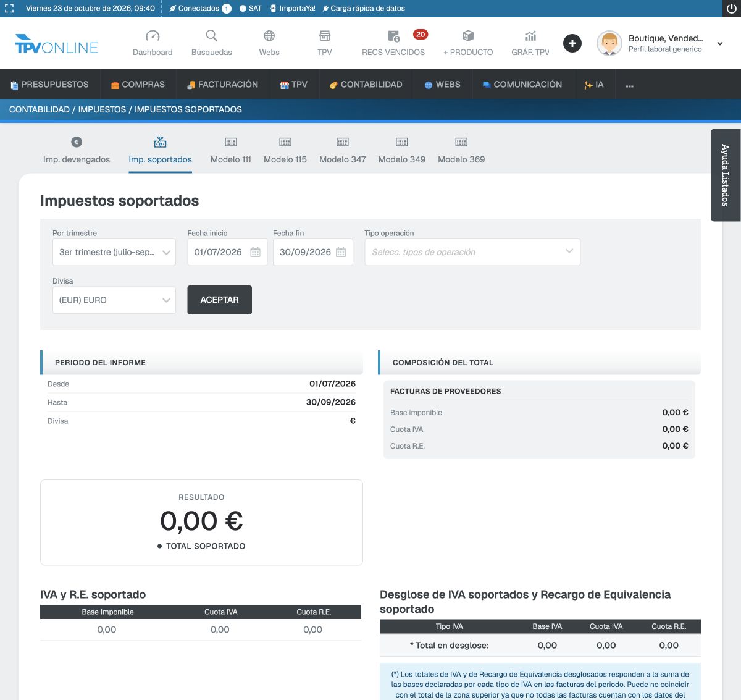Click the round plus add button
The height and width of the screenshot is (700, 741).
(572, 43)
